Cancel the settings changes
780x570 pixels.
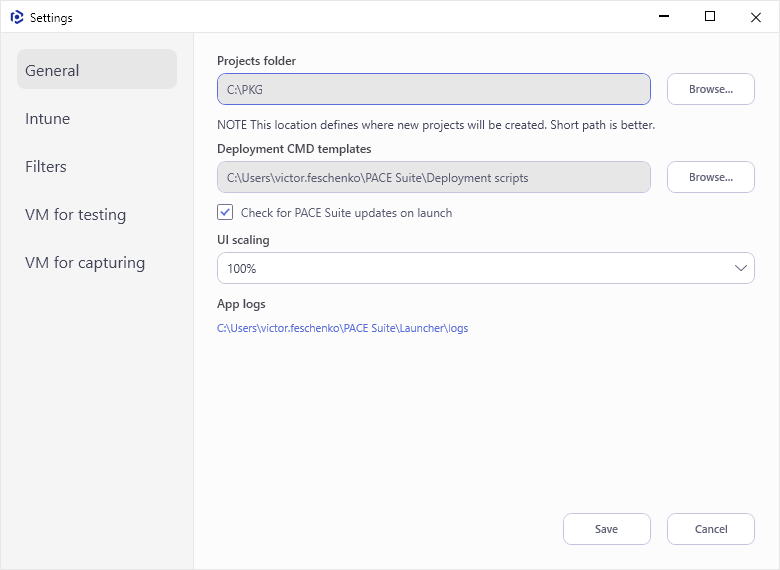[710, 529]
